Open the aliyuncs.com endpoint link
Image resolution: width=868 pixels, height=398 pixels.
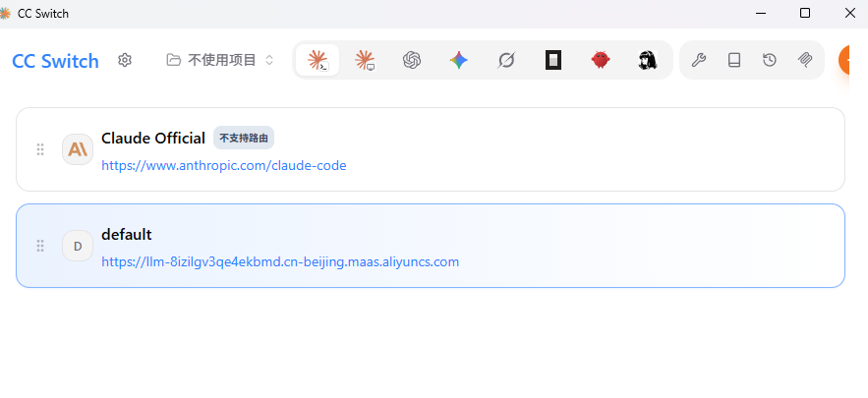280,261
